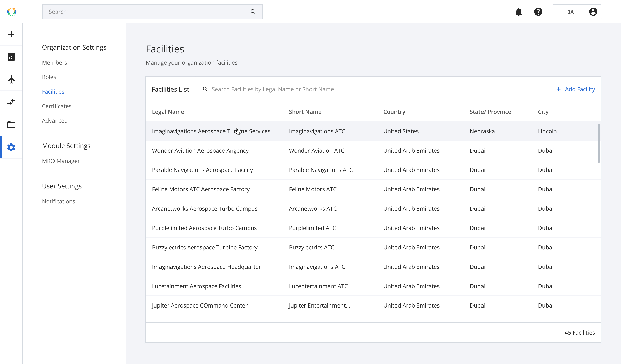Sort by State/ Province column header
This screenshot has height=364, width=621.
click(490, 112)
